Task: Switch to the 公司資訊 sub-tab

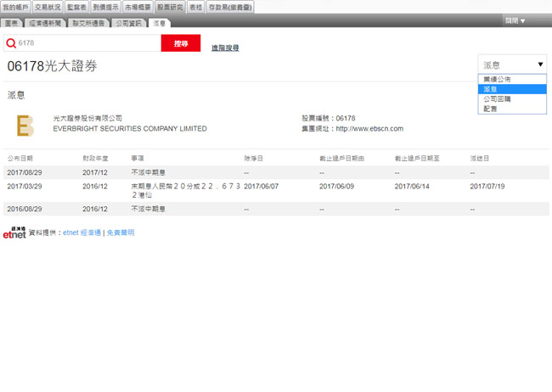Action: [x=128, y=23]
